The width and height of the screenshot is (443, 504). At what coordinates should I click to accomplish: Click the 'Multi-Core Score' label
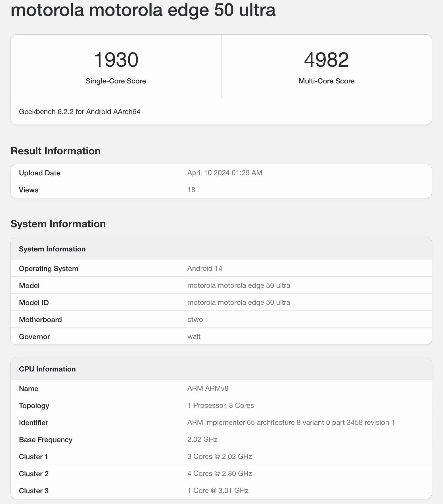(326, 81)
